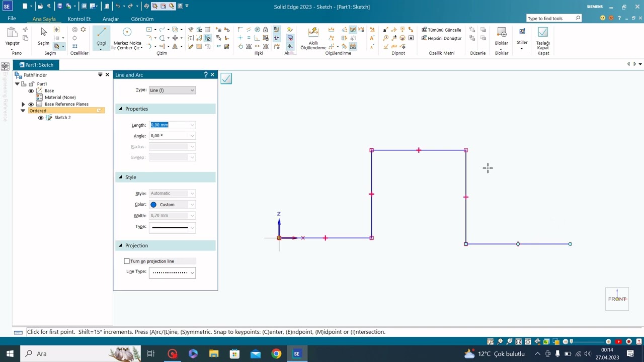Image resolution: width=644 pixels, height=362 pixels.
Task: Toggle visibility eye for Base Reference Planes
Action: tap(31, 104)
